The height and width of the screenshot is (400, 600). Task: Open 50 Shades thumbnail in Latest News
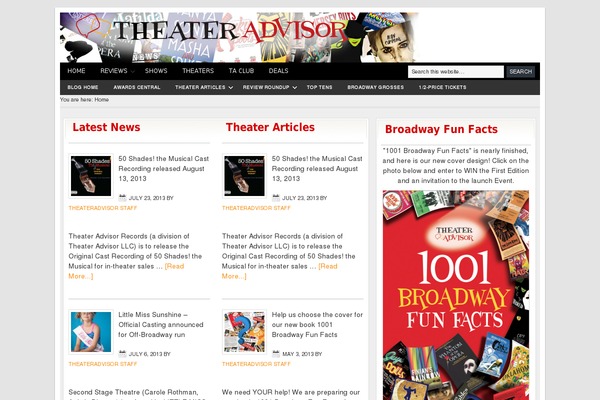coord(91,176)
